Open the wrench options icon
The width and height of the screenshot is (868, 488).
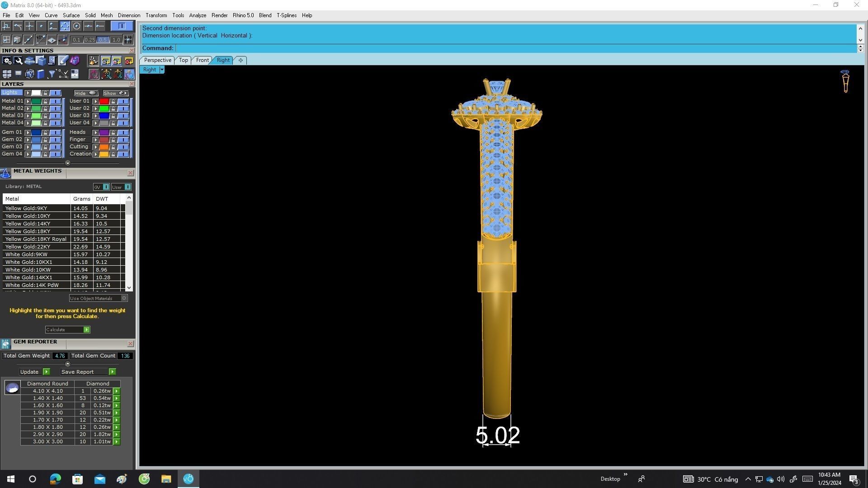click(19, 61)
